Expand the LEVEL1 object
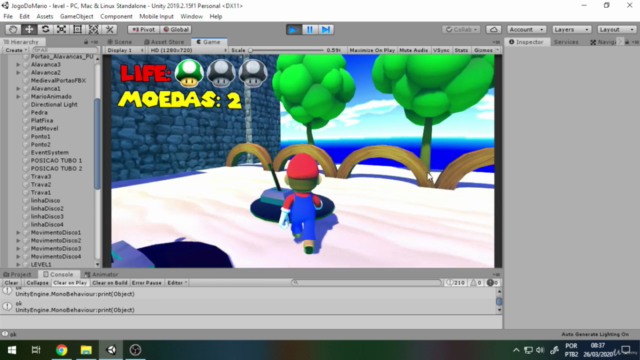640x360 pixels. pos(18,264)
